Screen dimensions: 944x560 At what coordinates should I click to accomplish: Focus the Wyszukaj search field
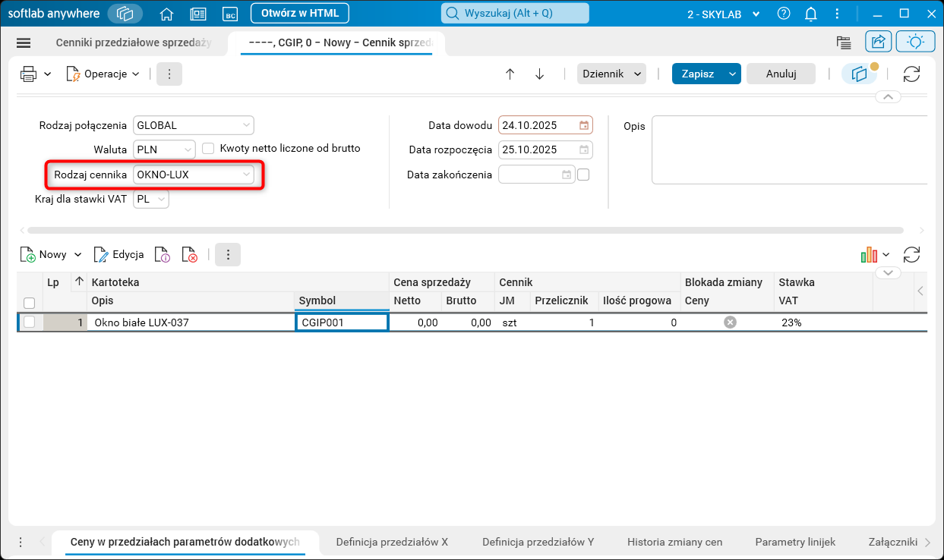tap(515, 13)
